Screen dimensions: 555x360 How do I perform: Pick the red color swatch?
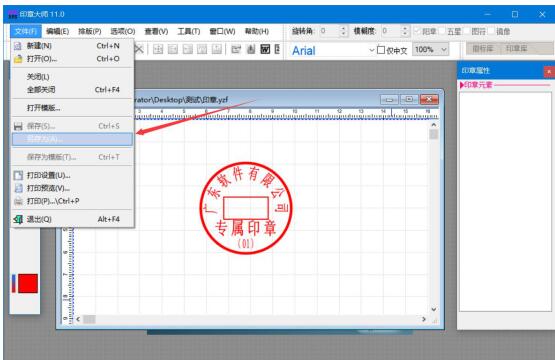tap(28, 283)
